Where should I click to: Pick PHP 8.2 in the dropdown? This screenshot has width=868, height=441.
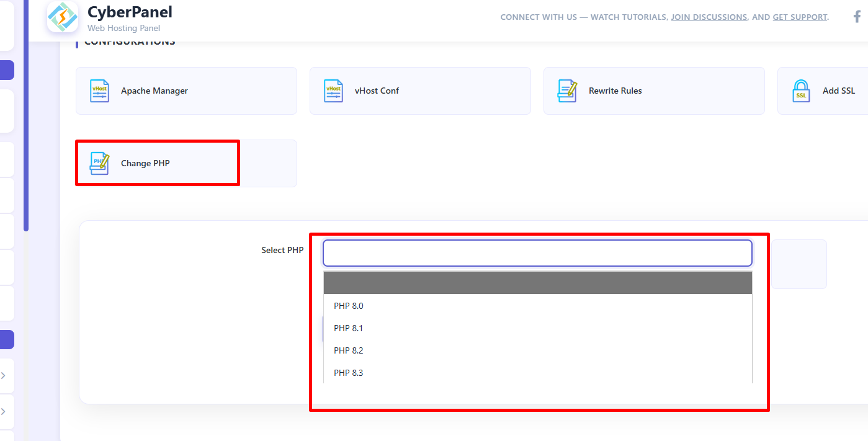click(x=349, y=350)
